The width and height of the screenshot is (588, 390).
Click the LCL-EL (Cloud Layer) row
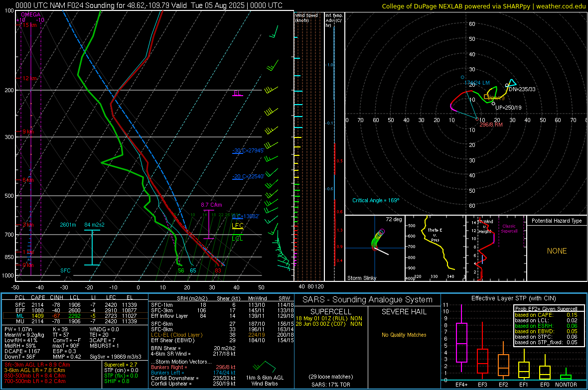coord(221,335)
